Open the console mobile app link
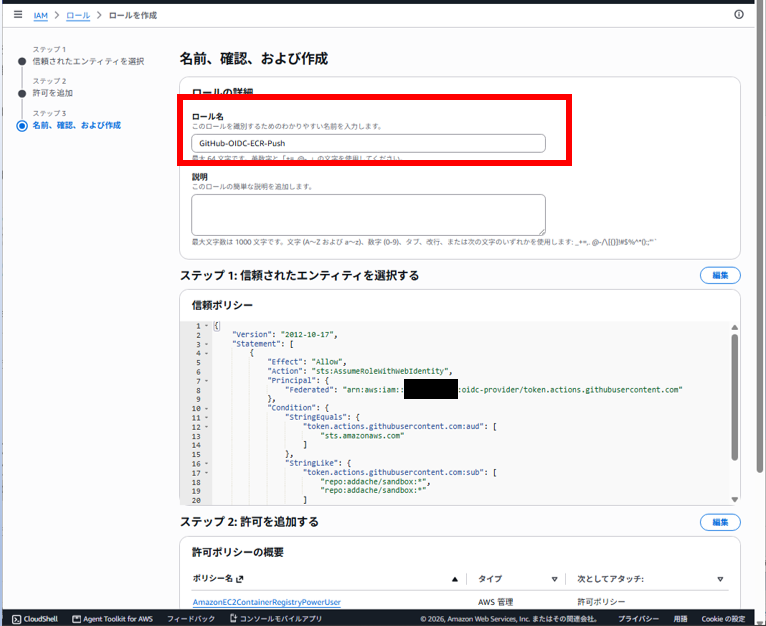766x626 pixels. point(276,619)
